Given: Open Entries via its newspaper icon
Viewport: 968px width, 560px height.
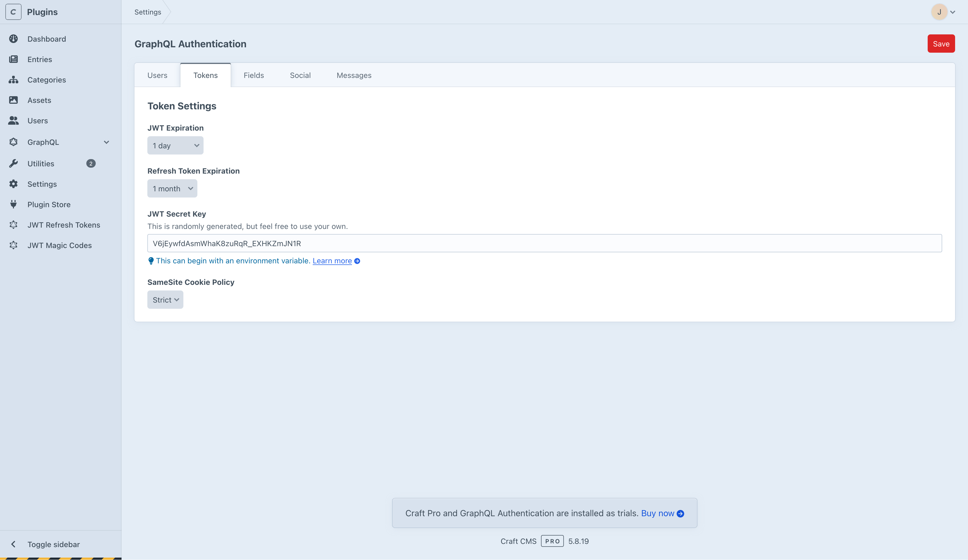Looking at the screenshot, I should (13, 59).
